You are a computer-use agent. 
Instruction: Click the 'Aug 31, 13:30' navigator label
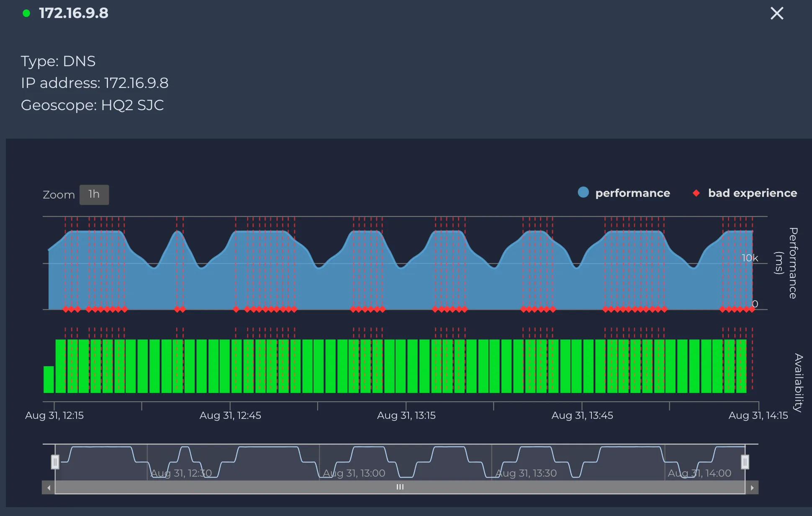pos(526,473)
